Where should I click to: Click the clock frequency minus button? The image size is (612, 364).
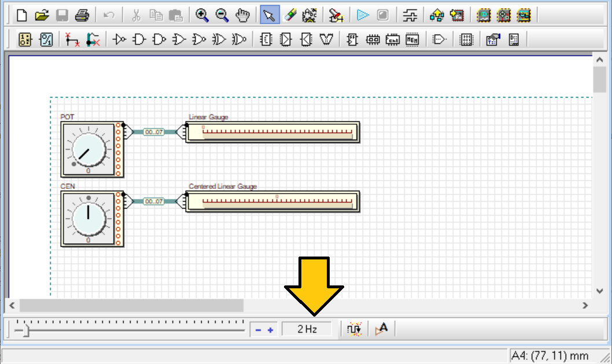click(x=258, y=330)
